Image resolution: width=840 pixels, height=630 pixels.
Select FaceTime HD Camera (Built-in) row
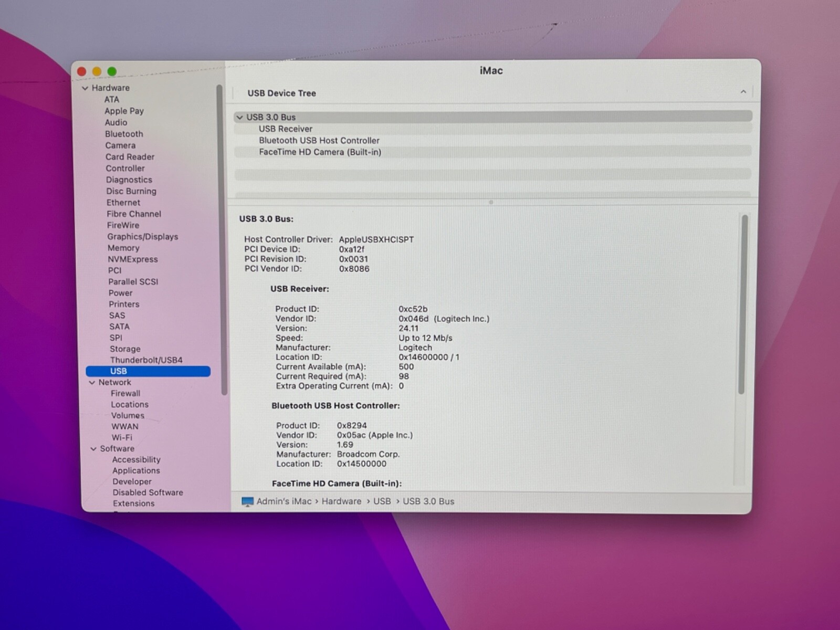pos(493,152)
